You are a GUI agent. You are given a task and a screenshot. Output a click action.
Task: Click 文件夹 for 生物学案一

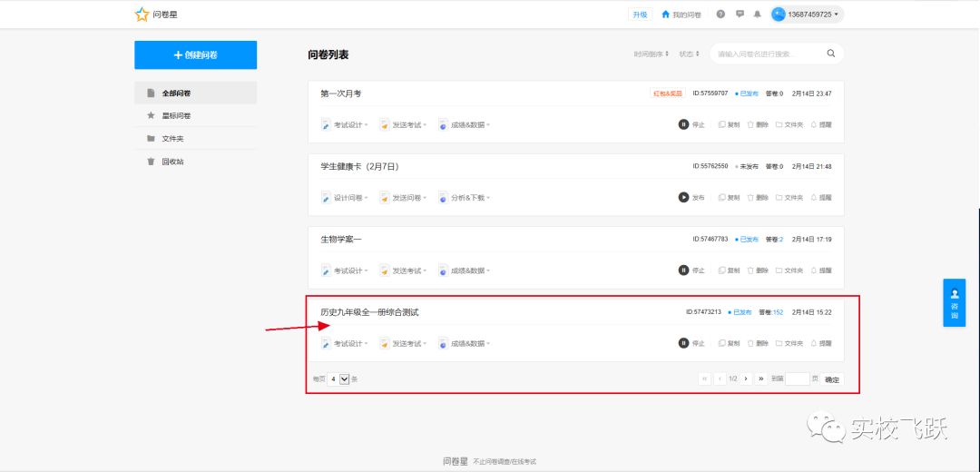tap(789, 270)
